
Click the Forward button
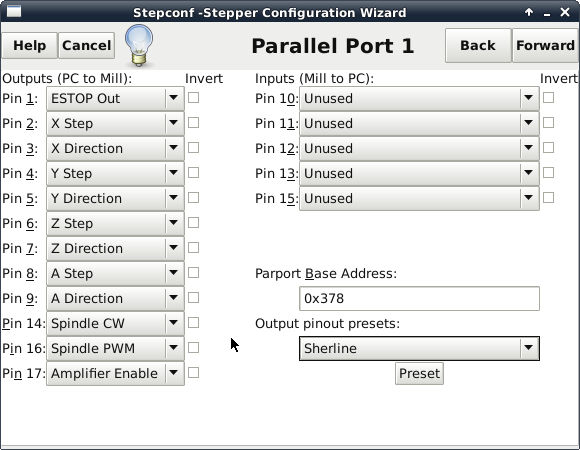545,45
